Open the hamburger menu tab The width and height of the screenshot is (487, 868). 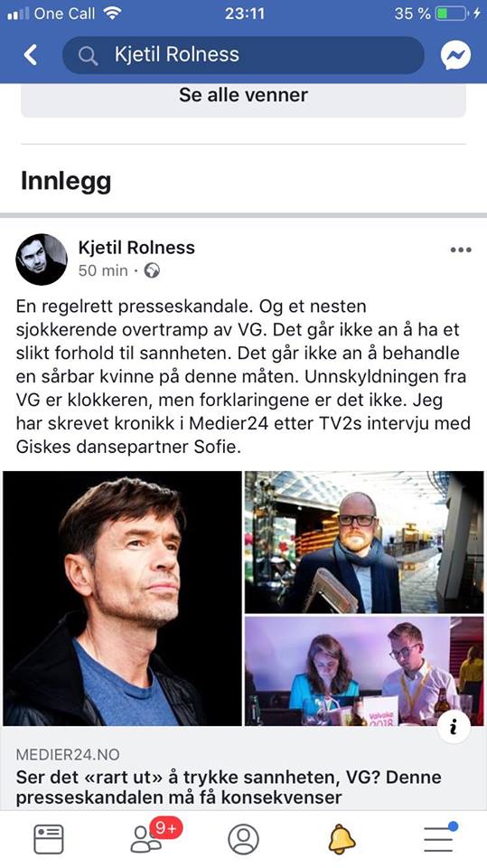pyautogui.click(x=439, y=838)
